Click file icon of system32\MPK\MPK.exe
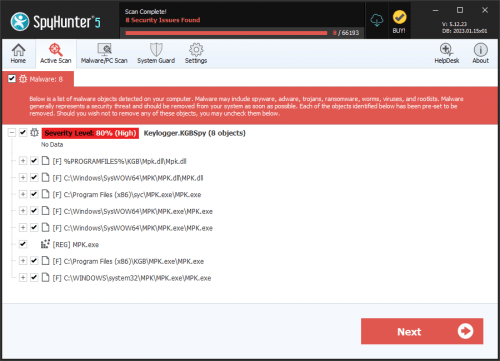500x361 pixels. (46, 277)
